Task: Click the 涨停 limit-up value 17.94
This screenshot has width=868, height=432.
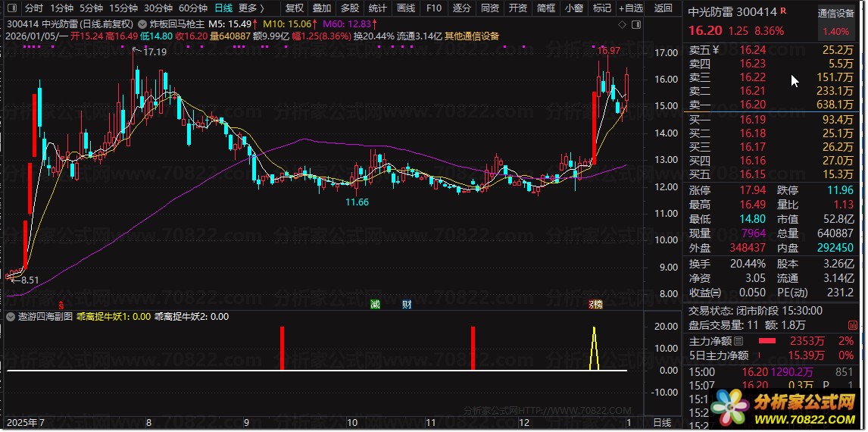Action: (753, 191)
